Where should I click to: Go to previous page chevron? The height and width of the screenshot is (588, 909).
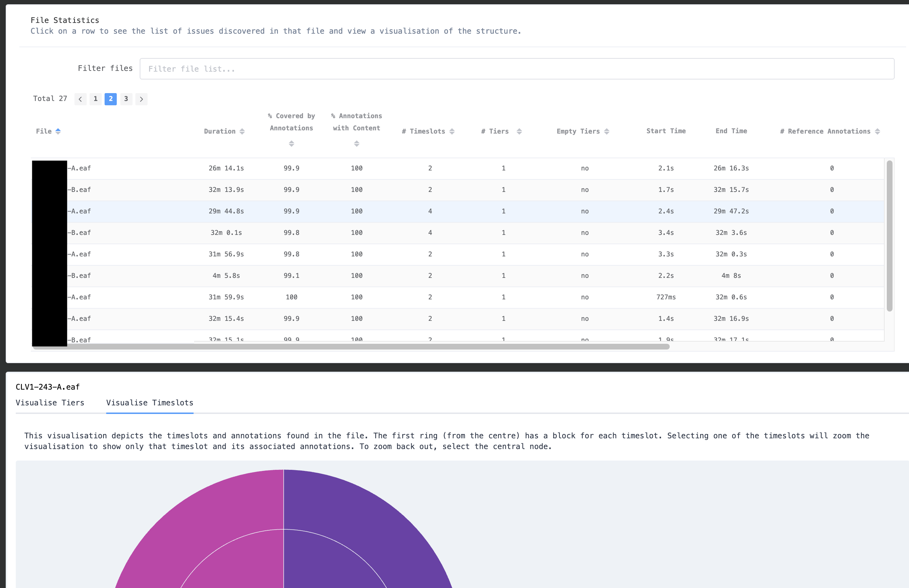coord(80,99)
